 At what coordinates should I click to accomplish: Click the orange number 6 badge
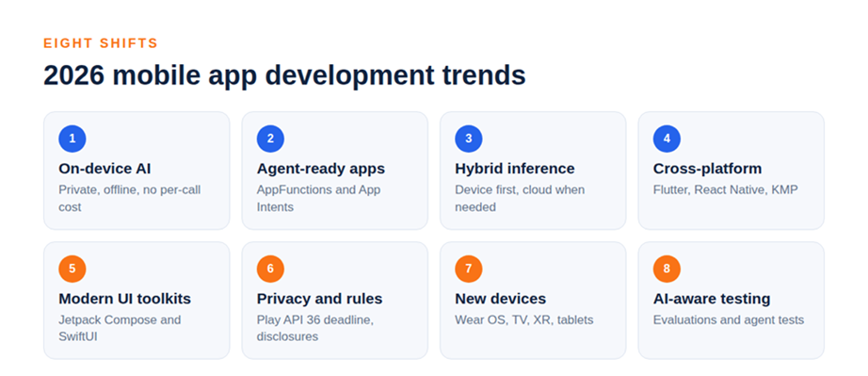(271, 269)
